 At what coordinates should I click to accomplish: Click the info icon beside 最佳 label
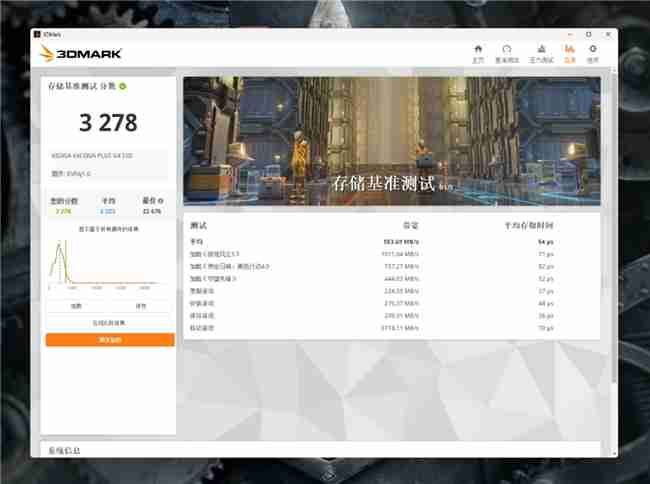click(161, 201)
